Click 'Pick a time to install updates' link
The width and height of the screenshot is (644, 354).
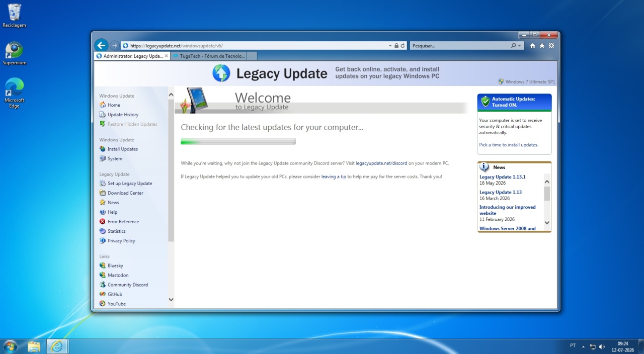pyautogui.click(x=509, y=145)
